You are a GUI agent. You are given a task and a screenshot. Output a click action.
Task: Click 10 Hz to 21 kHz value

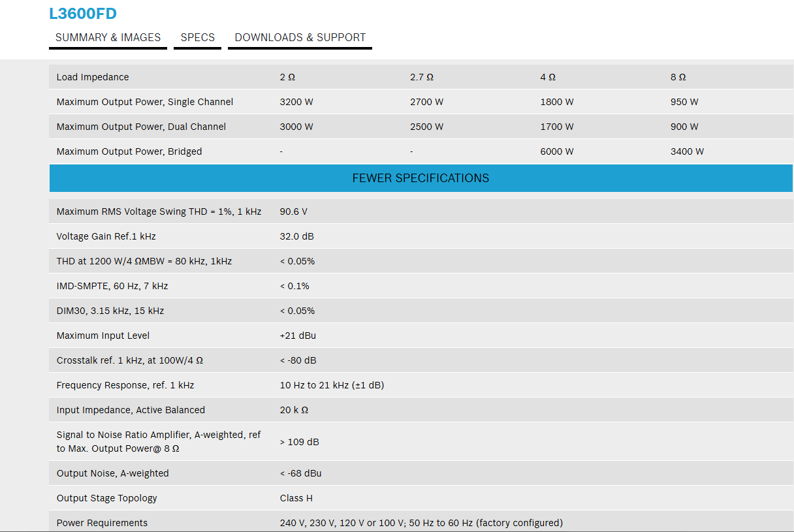pos(332,385)
